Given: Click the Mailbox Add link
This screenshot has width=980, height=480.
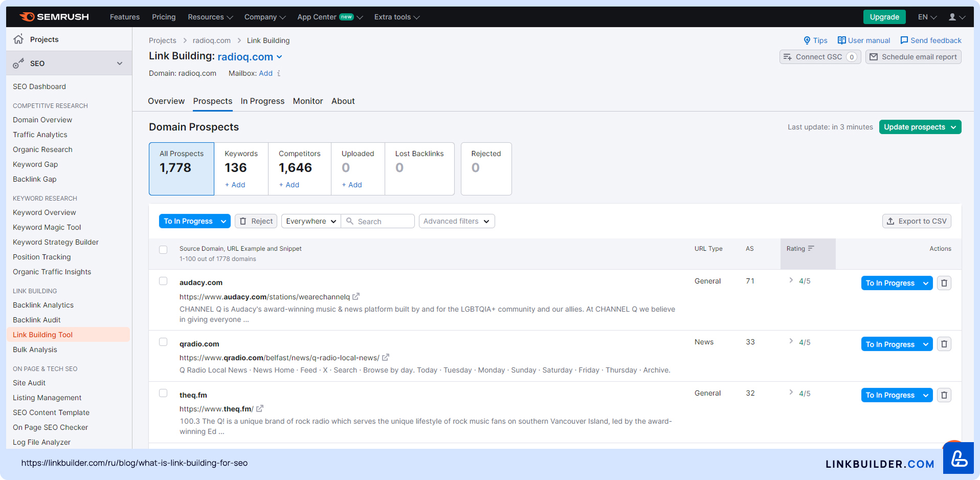Looking at the screenshot, I should [265, 73].
